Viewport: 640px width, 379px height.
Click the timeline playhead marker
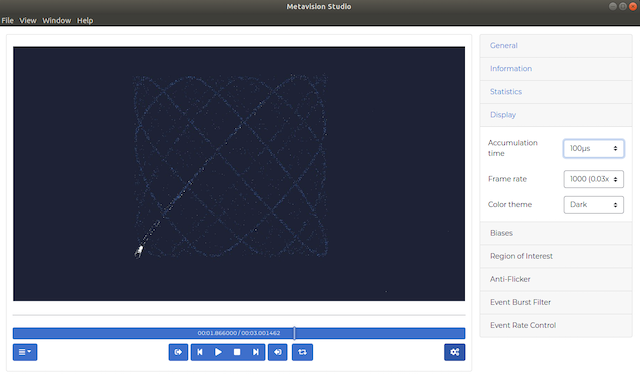[294, 333]
